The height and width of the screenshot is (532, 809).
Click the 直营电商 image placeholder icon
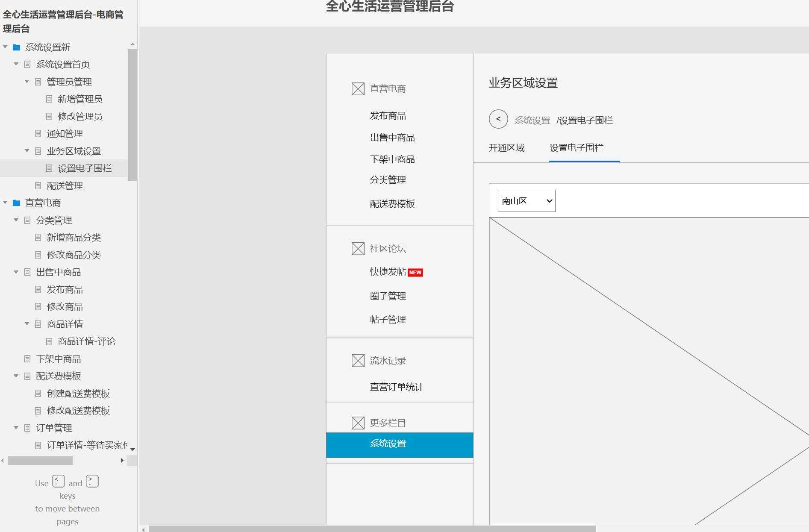[357, 88]
